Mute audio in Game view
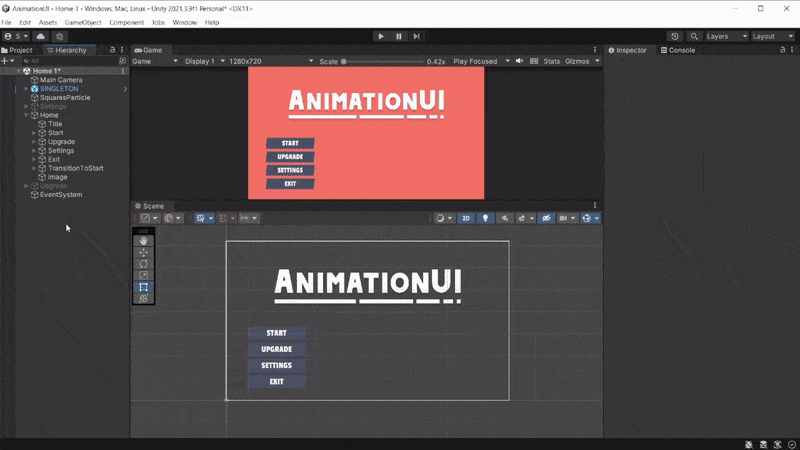 coord(520,61)
